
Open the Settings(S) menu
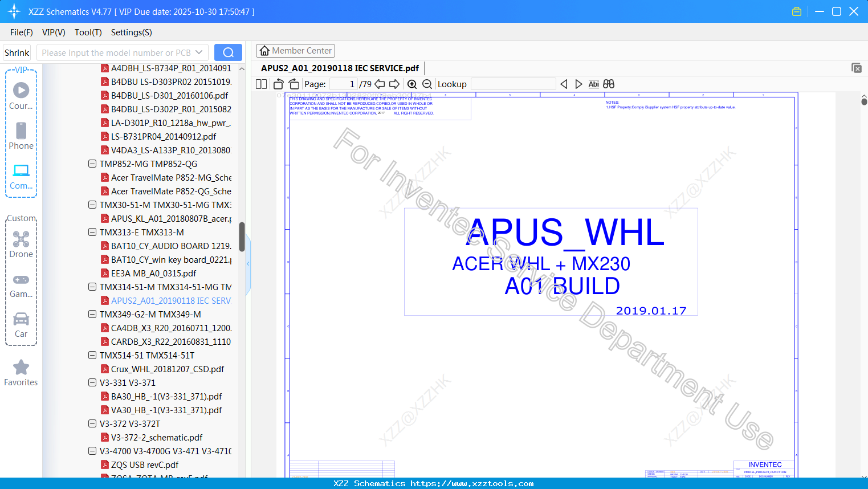(x=132, y=32)
